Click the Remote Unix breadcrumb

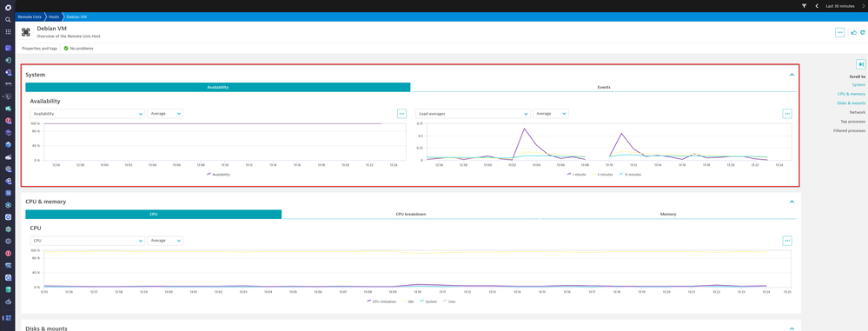coord(29,17)
